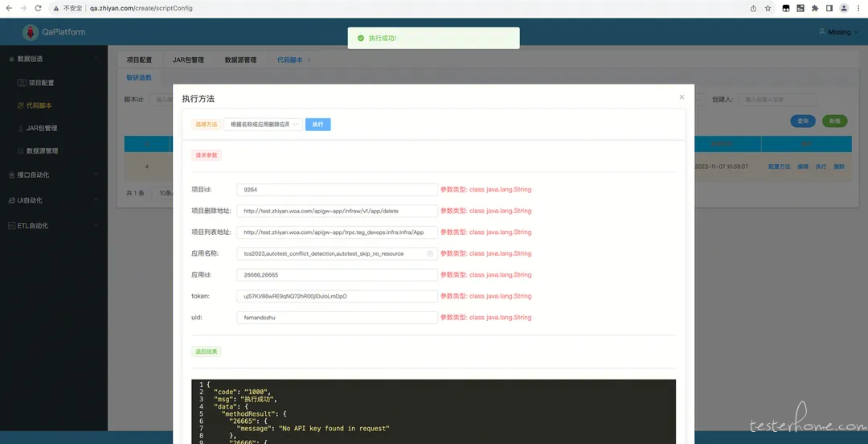Close the 执行方法 dialog
The height and width of the screenshot is (444, 868).
coord(682,97)
